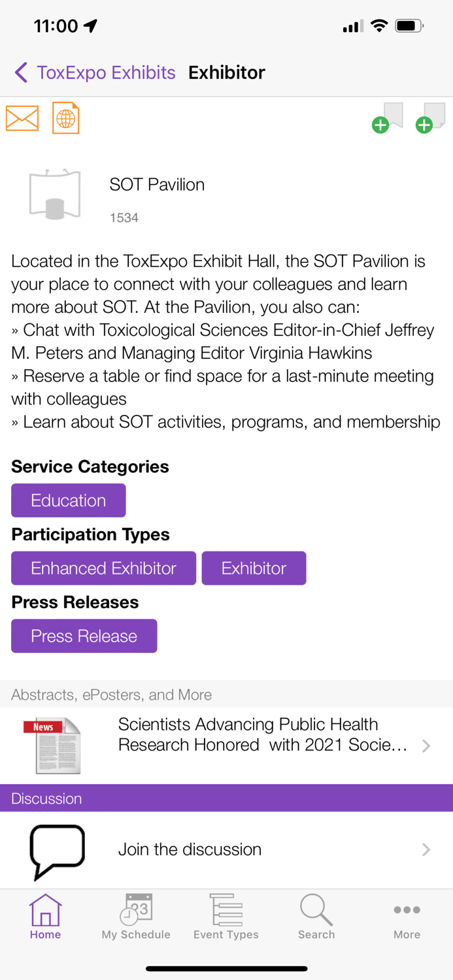Open the Search tab
Image resolution: width=453 pixels, height=980 pixels.
click(x=316, y=917)
